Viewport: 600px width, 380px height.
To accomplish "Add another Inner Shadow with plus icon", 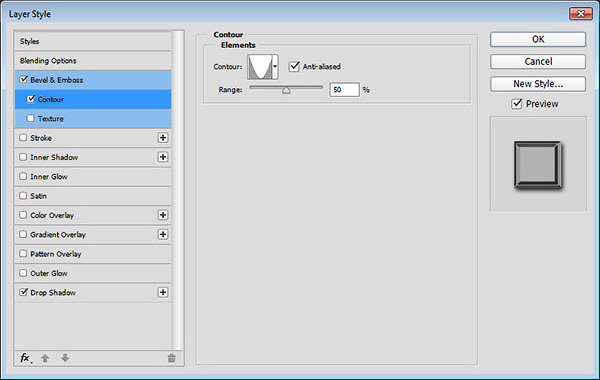I will point(163,157).
